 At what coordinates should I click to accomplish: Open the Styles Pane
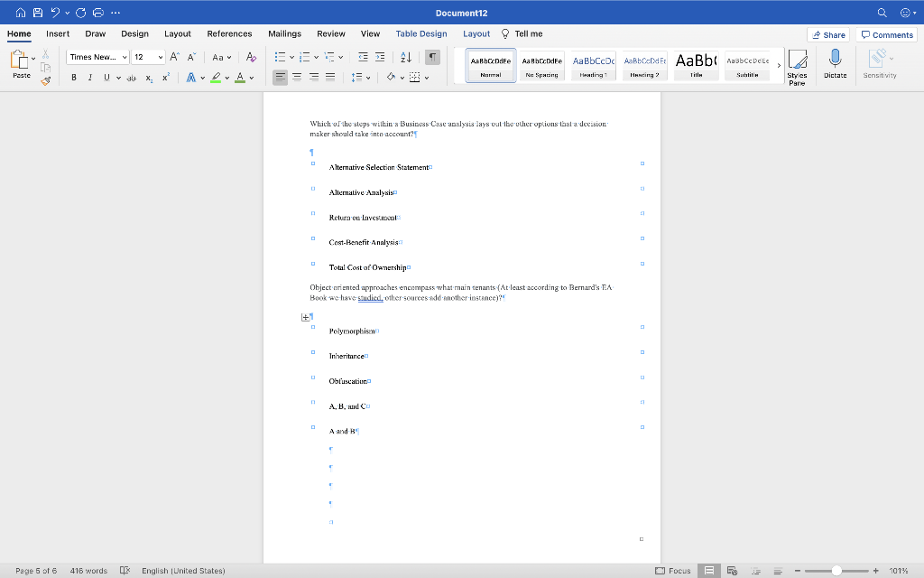coord(797,66)
